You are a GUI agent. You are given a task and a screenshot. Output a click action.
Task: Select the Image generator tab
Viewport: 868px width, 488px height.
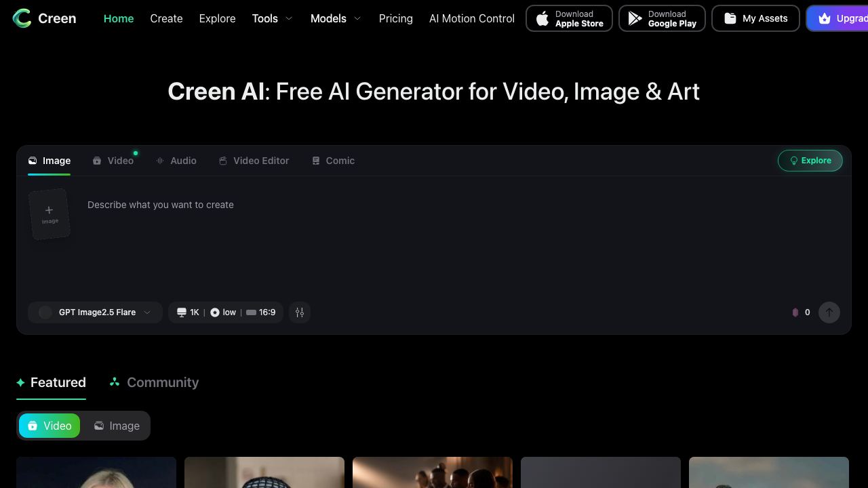pyautogui.click(x=50, y=161)
